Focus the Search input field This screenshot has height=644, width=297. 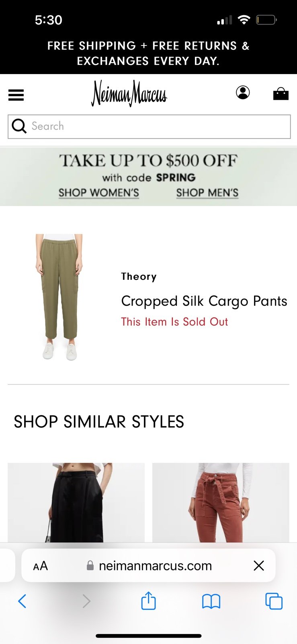149,126
